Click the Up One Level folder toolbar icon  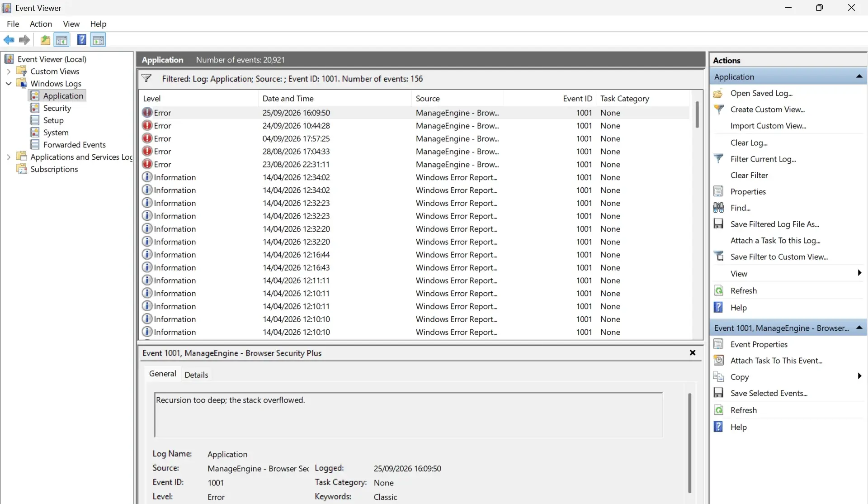pos(45,40)
